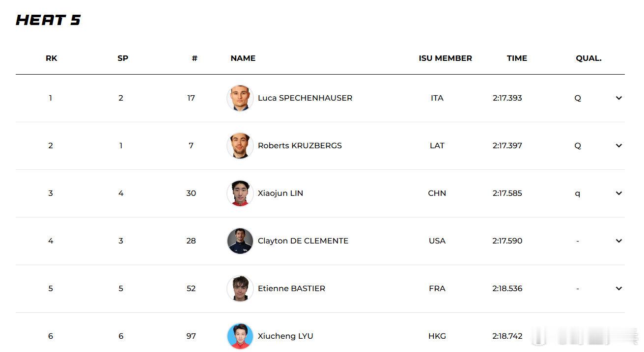Expand Etienne Bastier's row details chevron
This screenshot has width=644, height=352.
click(618, 289)
